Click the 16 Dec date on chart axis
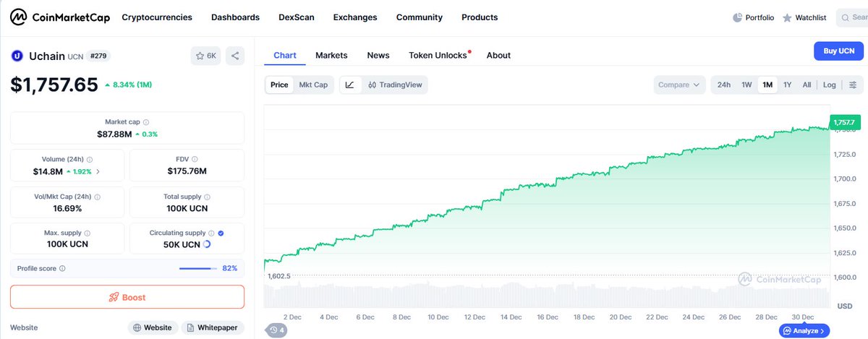 point(547,317)
